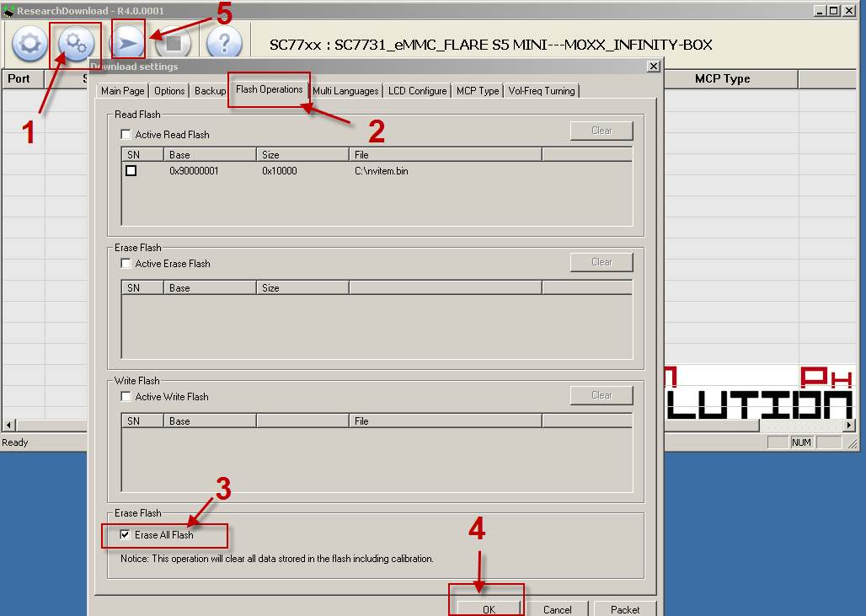Click the ResearchDownload title bar app icon

(x=8, y=10)
